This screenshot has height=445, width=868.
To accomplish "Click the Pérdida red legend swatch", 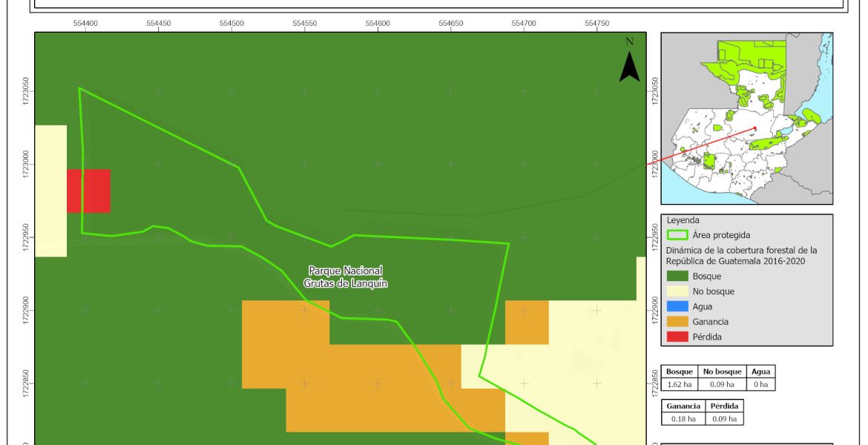I will click(x=677, y=337).
